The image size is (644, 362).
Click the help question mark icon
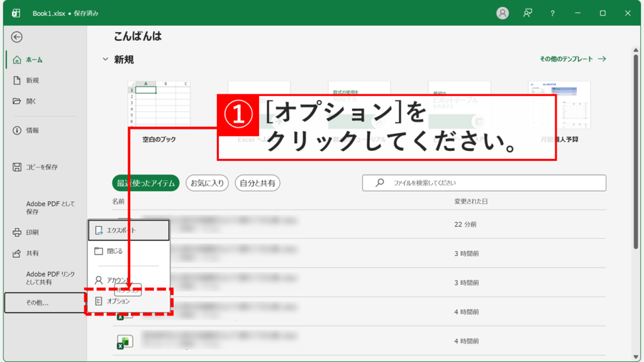[x=552, y=14]
